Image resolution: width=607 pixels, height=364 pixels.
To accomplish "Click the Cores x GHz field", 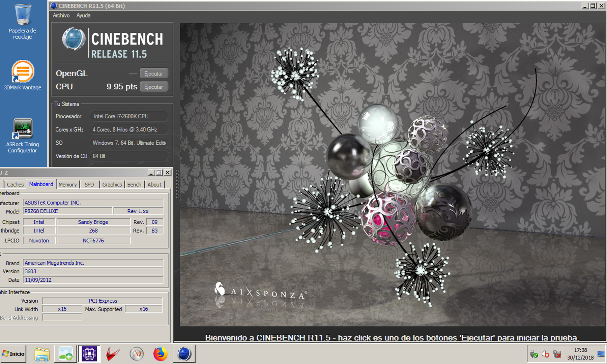I will (129, 129).
